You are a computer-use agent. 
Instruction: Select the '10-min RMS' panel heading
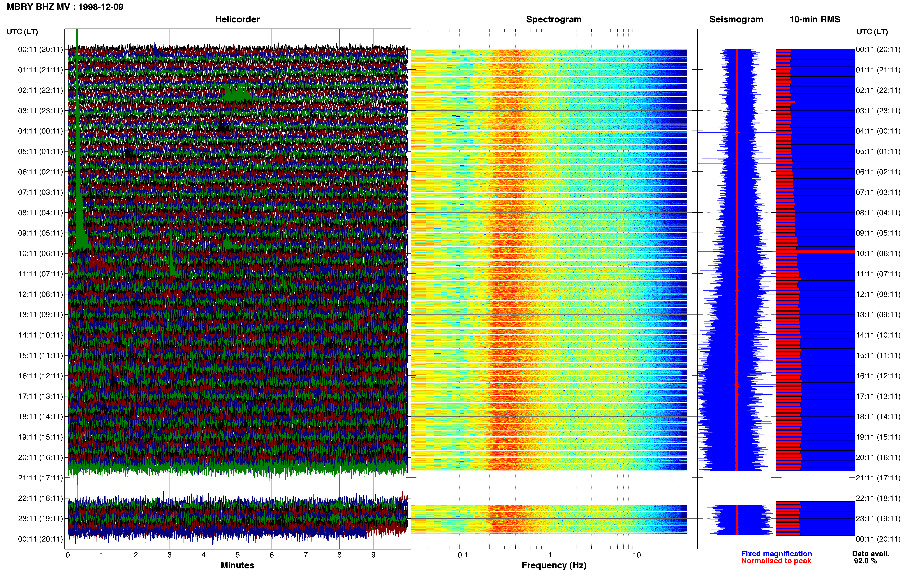815,20
